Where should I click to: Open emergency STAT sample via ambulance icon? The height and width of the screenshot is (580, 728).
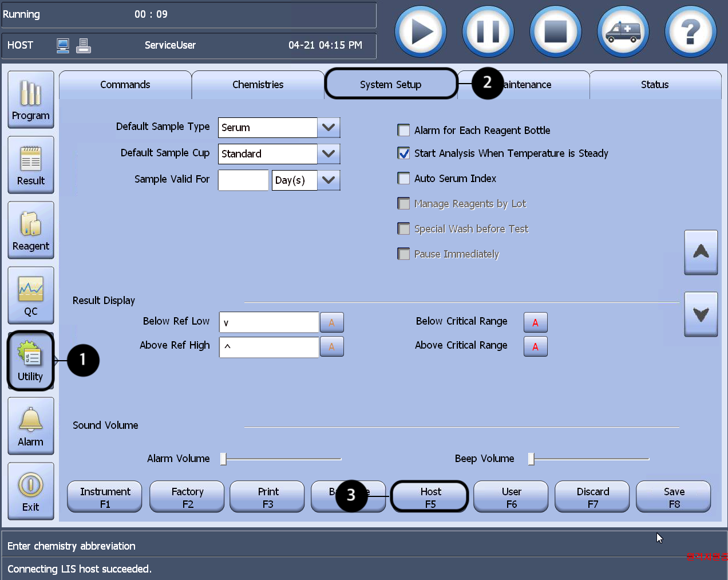click(x=623, y=31)
